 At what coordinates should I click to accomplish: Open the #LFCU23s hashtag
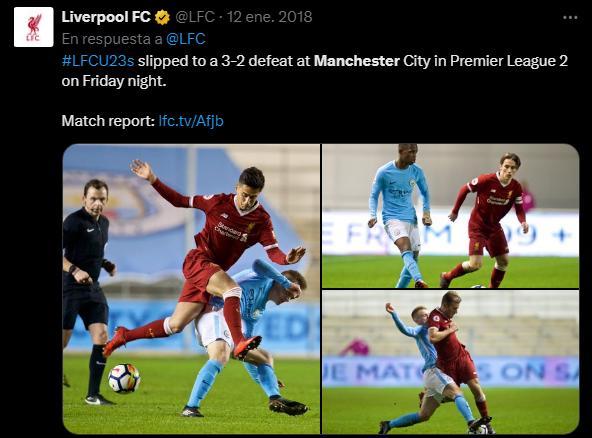coord(98,61)
